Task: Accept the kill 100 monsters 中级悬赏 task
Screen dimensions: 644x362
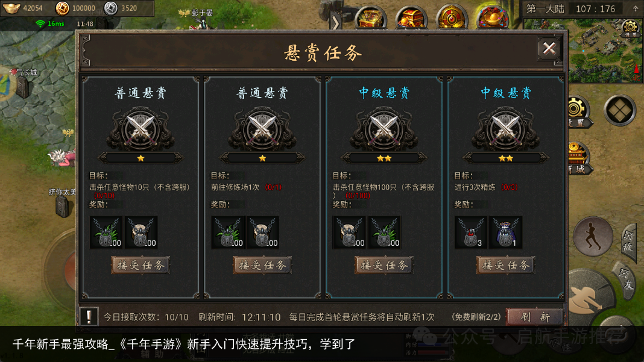Action: point(384,265)
